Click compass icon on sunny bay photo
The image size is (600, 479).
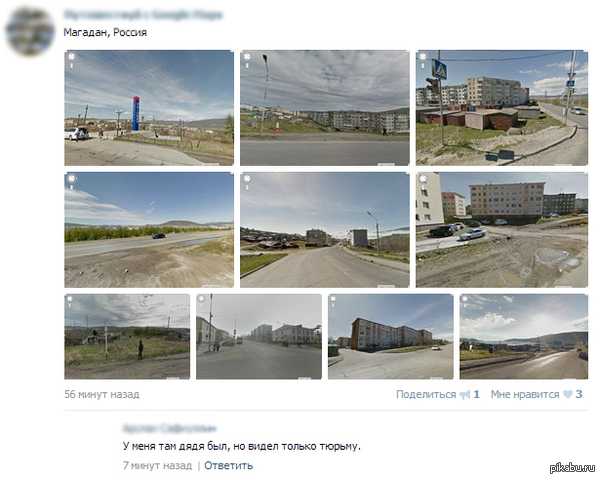[465, 299]
